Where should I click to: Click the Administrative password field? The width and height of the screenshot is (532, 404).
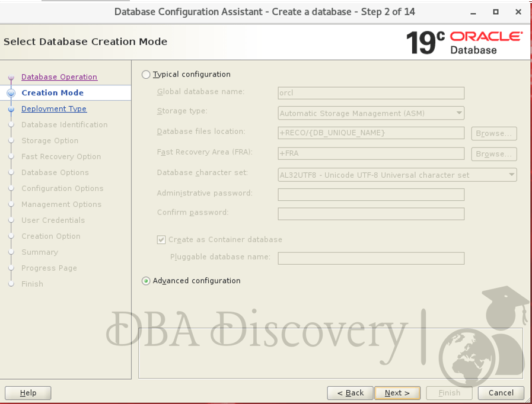click(x=371, y=194)
